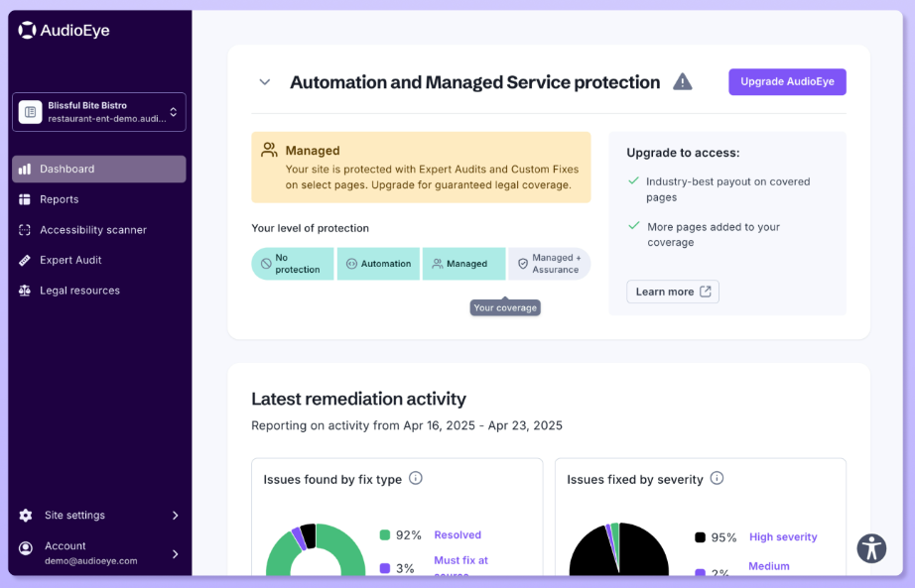Click the High severity link
Viewport: 915px width, 588px height.
coord(783,537)
